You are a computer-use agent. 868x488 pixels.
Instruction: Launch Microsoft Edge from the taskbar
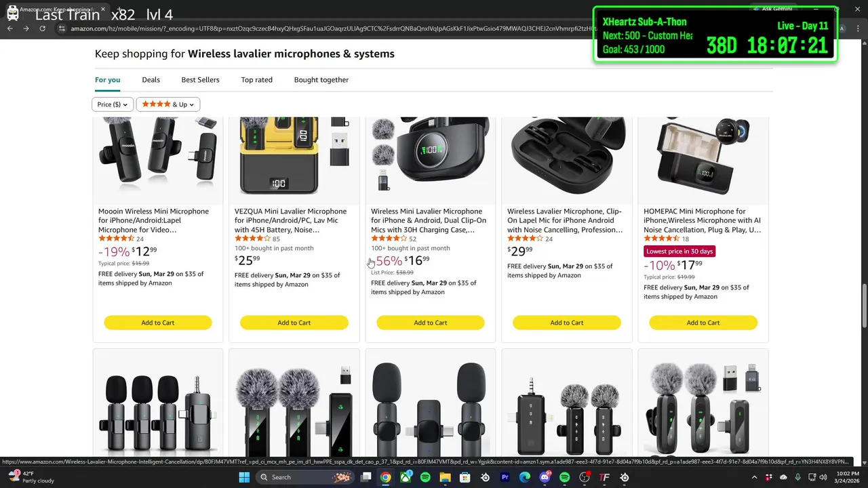click(x=525, y=477)
